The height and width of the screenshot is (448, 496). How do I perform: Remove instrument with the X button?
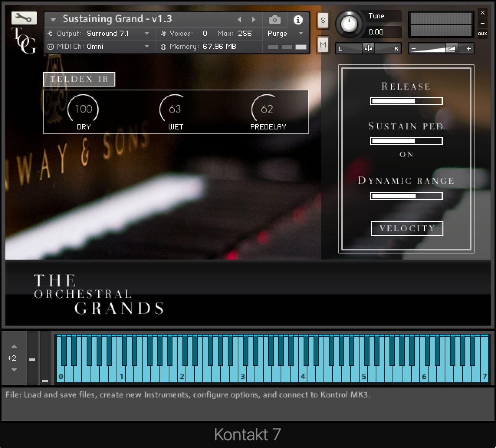pos(483,13)
